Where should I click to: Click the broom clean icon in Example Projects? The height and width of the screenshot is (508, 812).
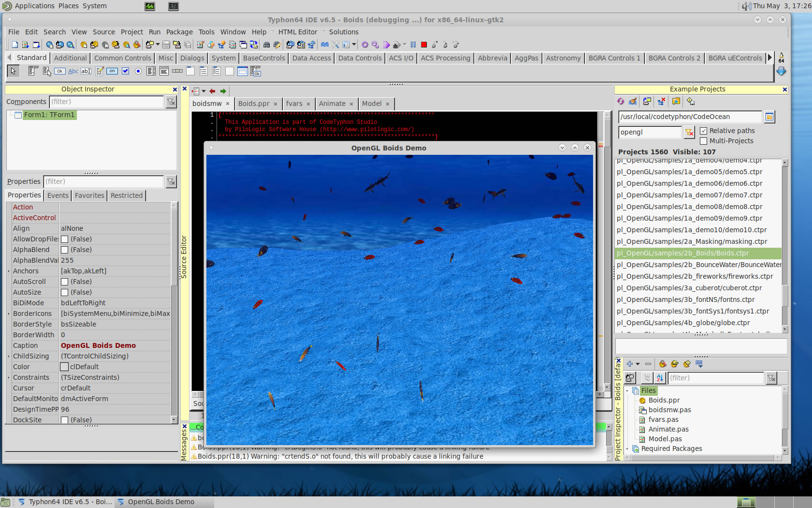633,101
